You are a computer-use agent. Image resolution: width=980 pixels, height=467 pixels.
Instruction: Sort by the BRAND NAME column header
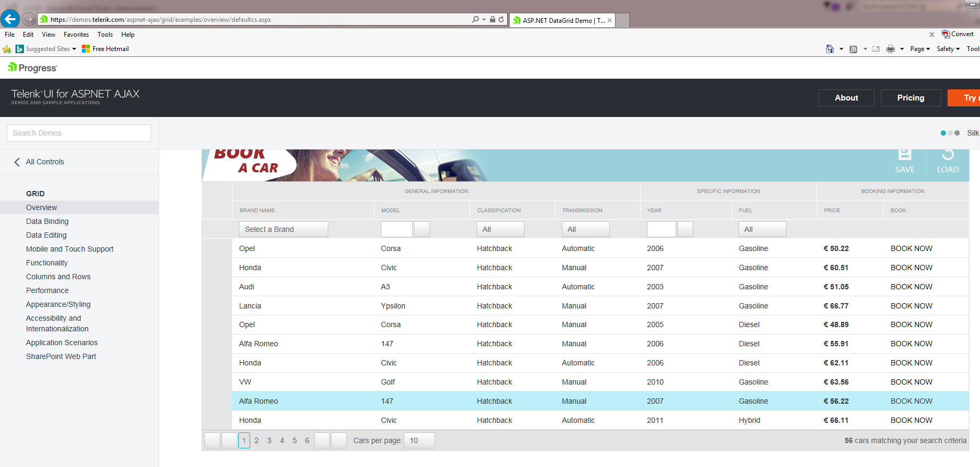pos(257,211)
